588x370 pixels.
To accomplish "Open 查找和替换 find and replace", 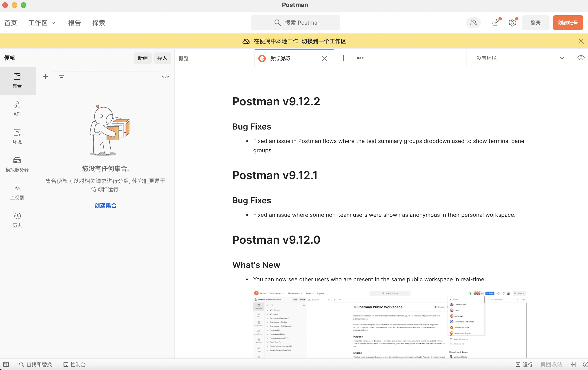I will 36,364.
